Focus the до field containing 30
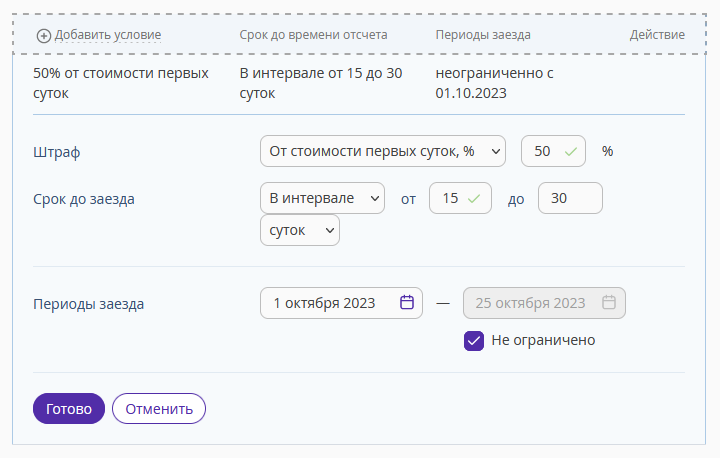Viewport: 720px width, 458px height. pyautogui.click(x=570, y=198)
